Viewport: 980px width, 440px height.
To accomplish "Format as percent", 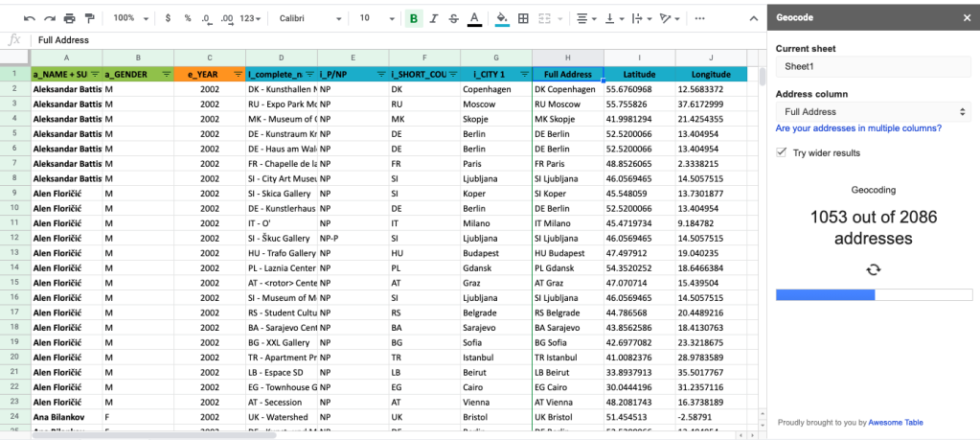I will tap(188, 19).
